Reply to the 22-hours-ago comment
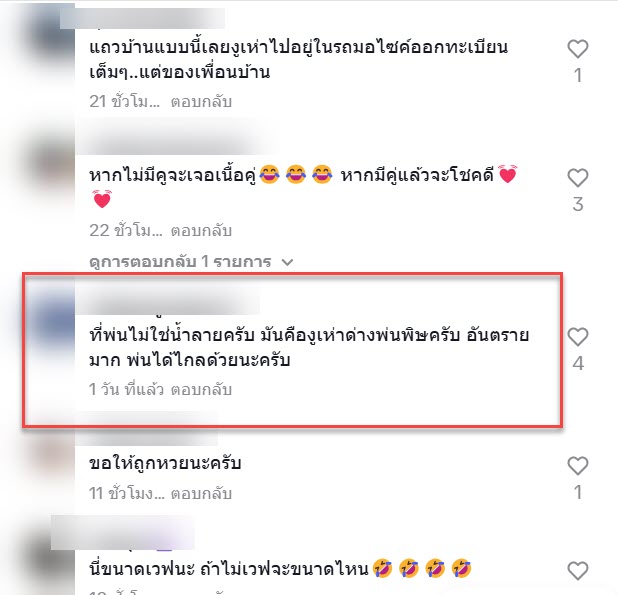Image resolution: width=618 pixels, height=595 pixels. (x=201, y=231)
